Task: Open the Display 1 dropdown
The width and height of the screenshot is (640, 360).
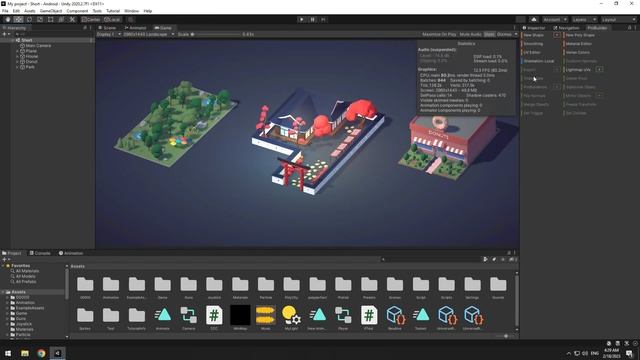Action: pyautogui.click(x=109, y=34)
